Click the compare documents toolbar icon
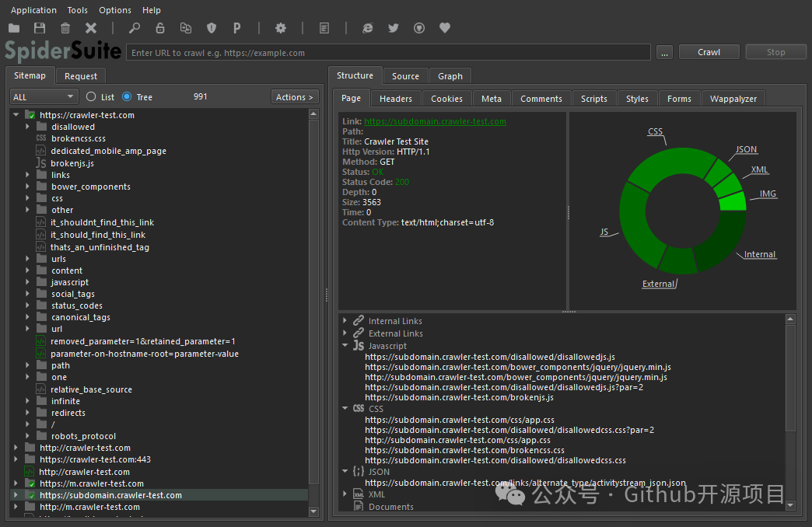Screen dimensions: 812x527 click(185, 28)
